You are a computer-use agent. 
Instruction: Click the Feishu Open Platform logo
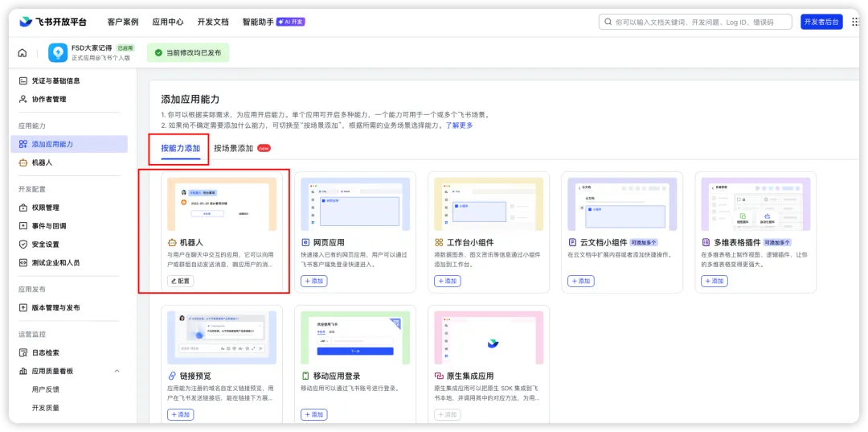[x=53, y=23]
